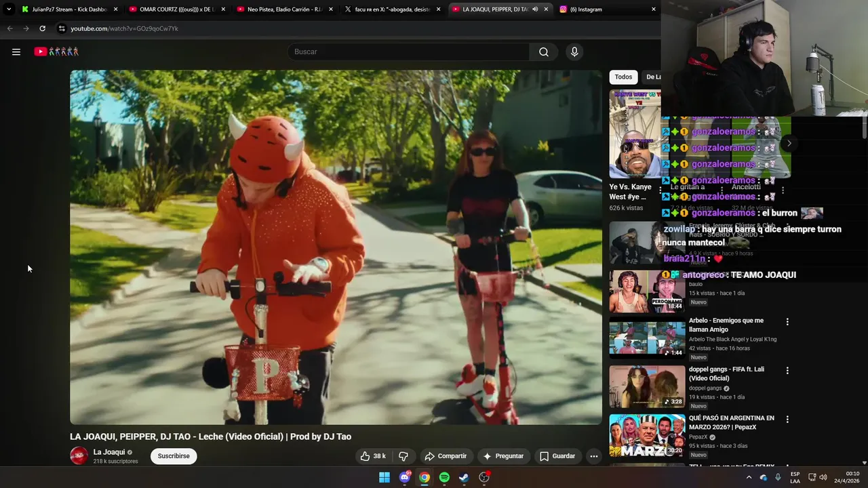The image size is (868, 488).
Task: Open PepazX MARZO video thumbnail
Action: click(647, 435)
